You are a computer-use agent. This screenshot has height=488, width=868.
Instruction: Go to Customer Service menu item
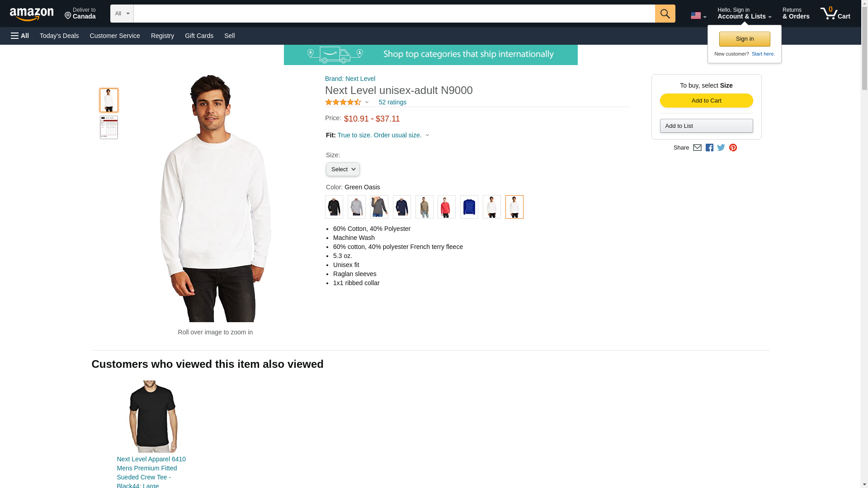point(115,36)
